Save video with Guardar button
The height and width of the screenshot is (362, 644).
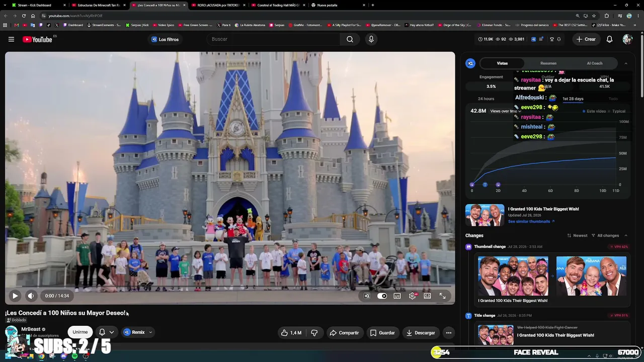click(x=382, y=333)
